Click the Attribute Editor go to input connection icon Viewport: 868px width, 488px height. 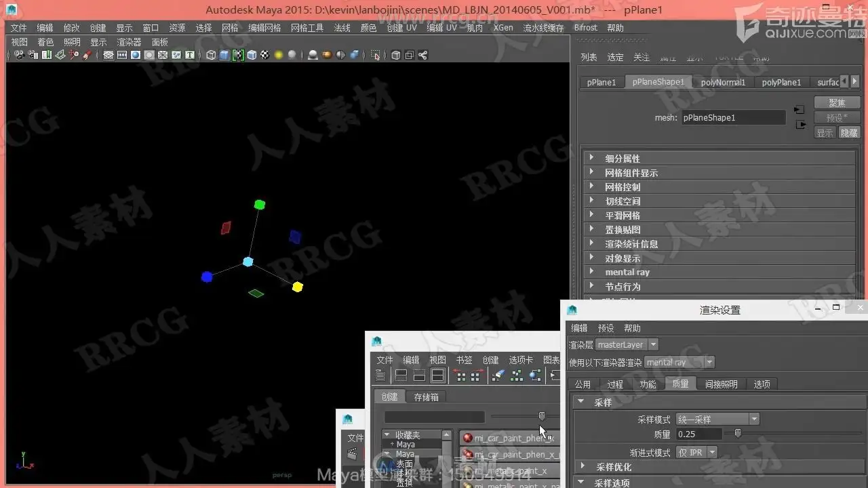point(800,110)
